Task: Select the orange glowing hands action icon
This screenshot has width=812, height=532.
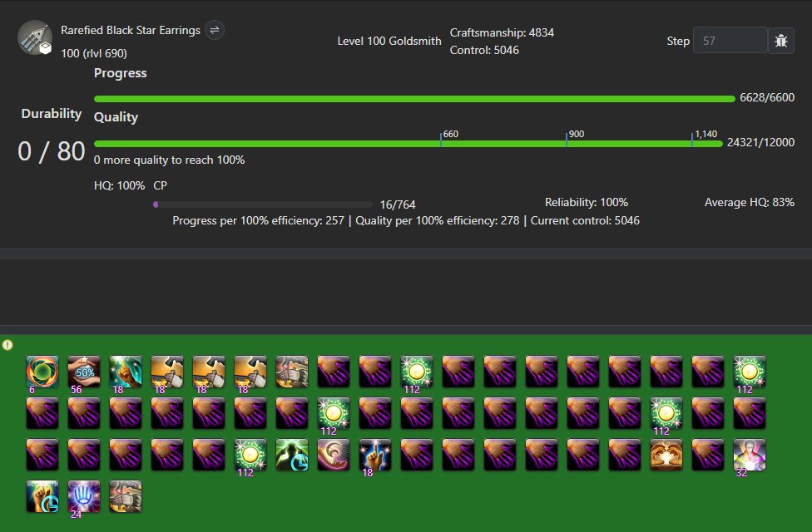Action: point(666,455)
